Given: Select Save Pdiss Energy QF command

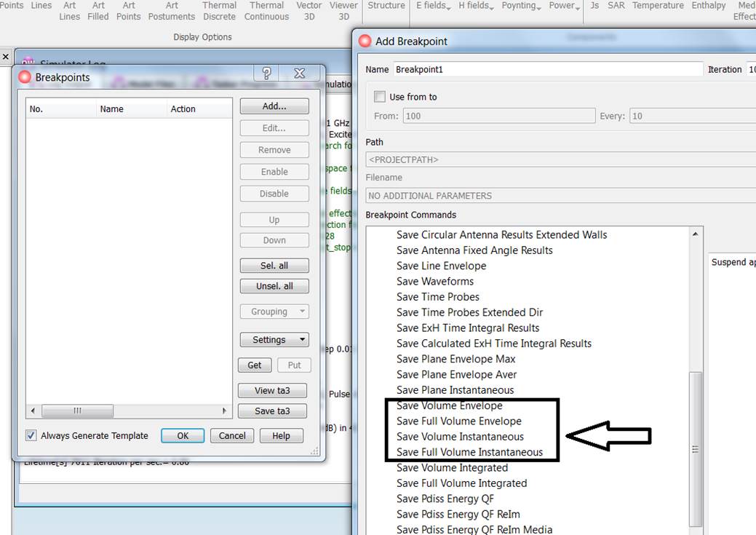Looking at the screenshot, I should (x=445, y=499).
